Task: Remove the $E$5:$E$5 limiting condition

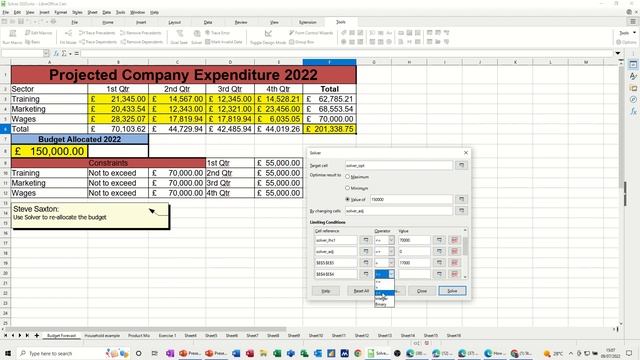Action: (454, 263)
